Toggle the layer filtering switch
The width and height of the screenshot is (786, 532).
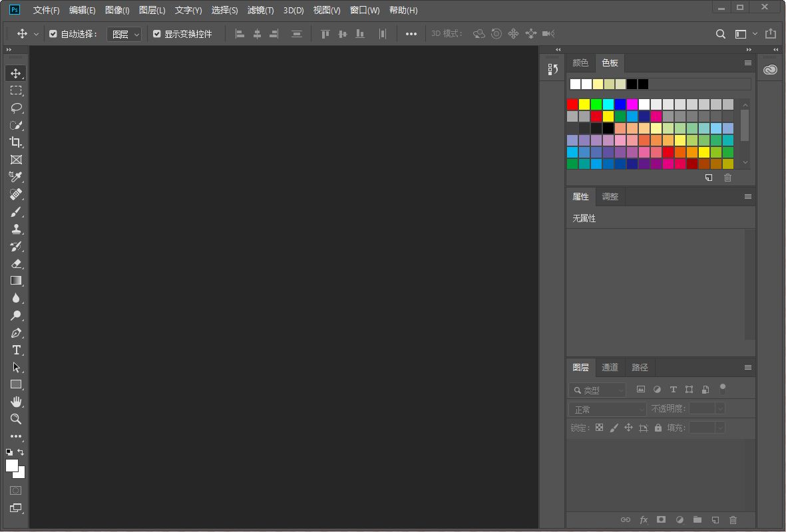tap(722, 389)
